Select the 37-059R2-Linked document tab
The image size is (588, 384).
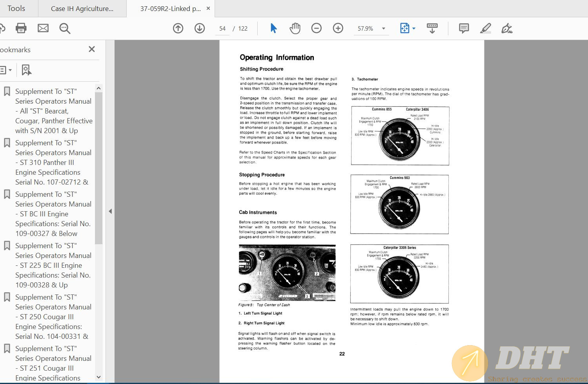[x=170, y=9]
